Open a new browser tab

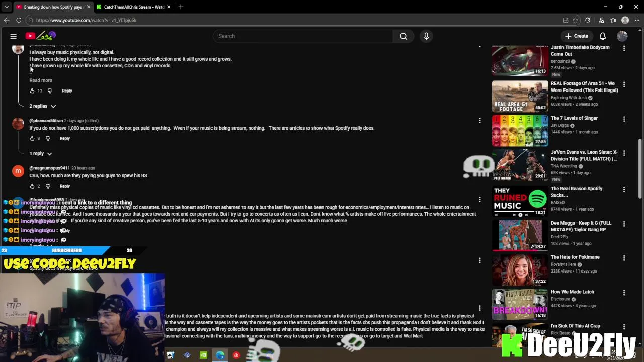click(x=181, y=7)
